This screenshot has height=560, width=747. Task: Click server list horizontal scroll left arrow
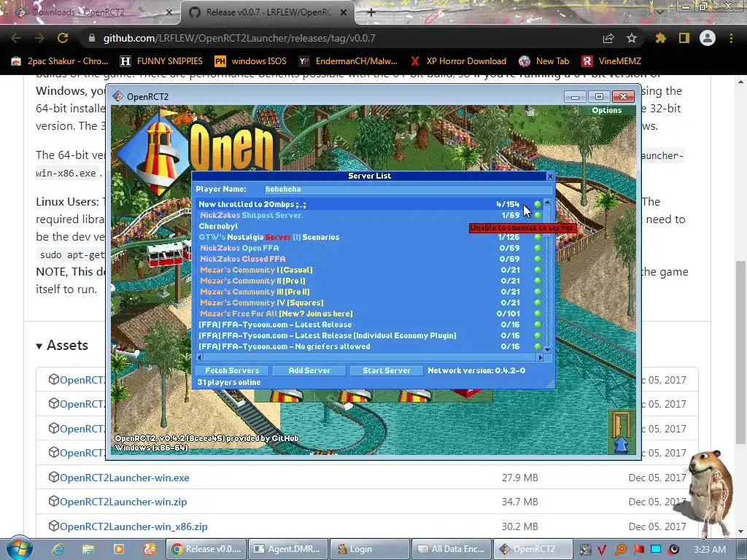[x=200, y=357]
